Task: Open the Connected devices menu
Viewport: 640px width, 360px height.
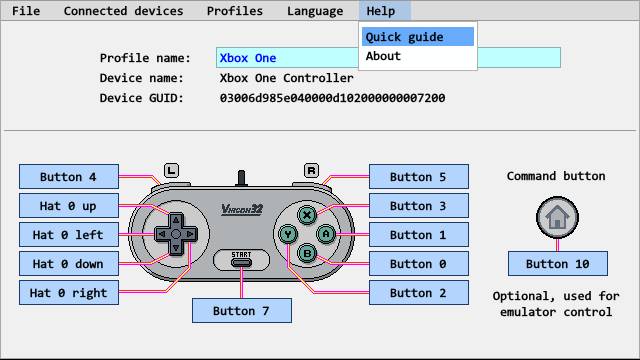Action: (123, 11)
